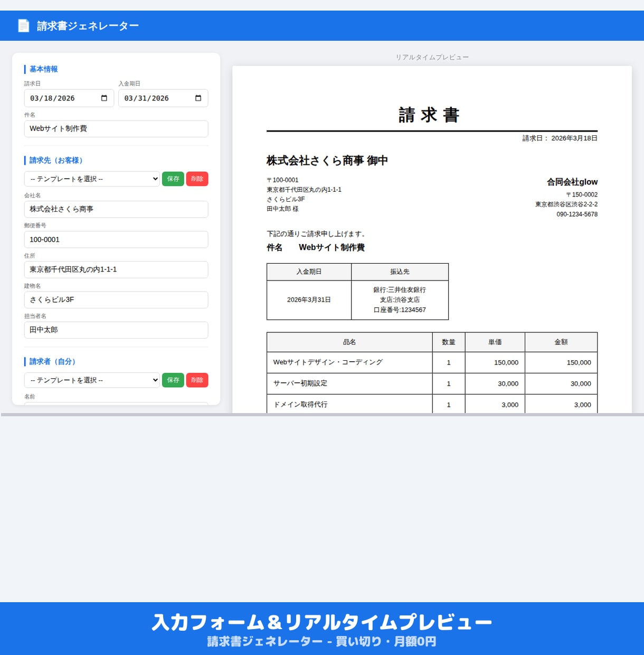
Task: Click the 請求書 title in preview
Action: [429, 115]
